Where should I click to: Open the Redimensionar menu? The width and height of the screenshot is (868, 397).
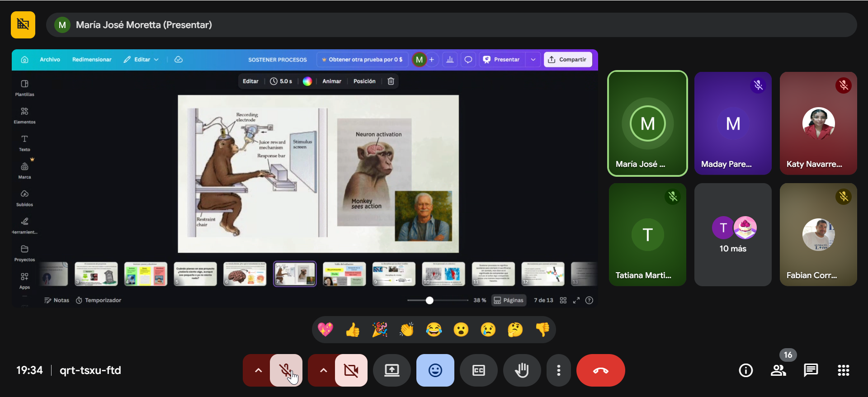tap(92, 60)
